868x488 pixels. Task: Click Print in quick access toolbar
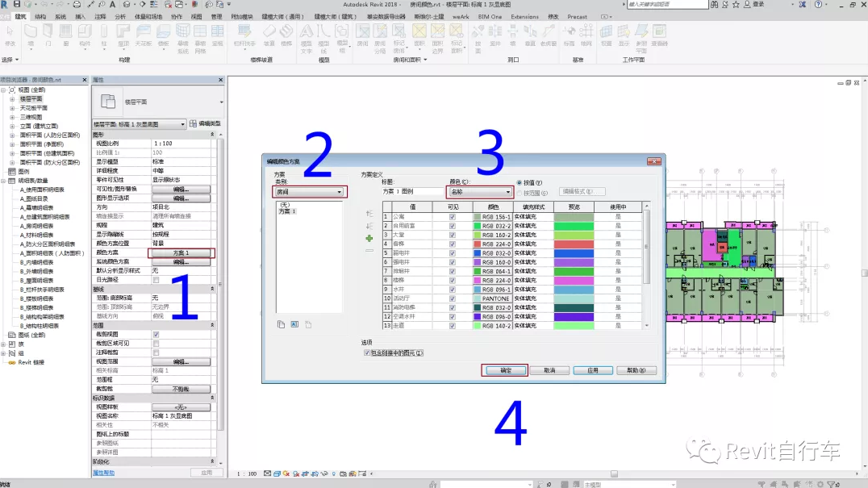coord(77,4)
